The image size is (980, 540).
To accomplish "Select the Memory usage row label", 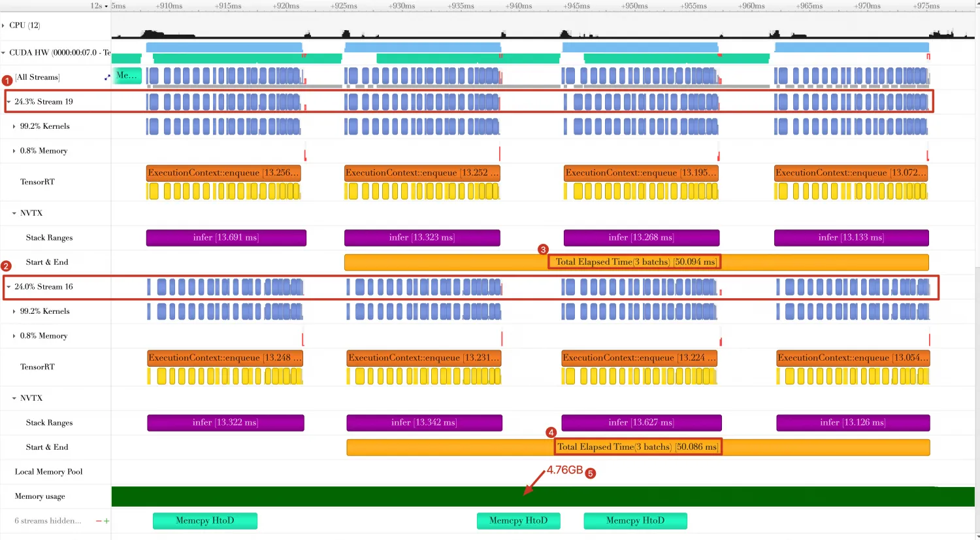I will pos(40,496).
